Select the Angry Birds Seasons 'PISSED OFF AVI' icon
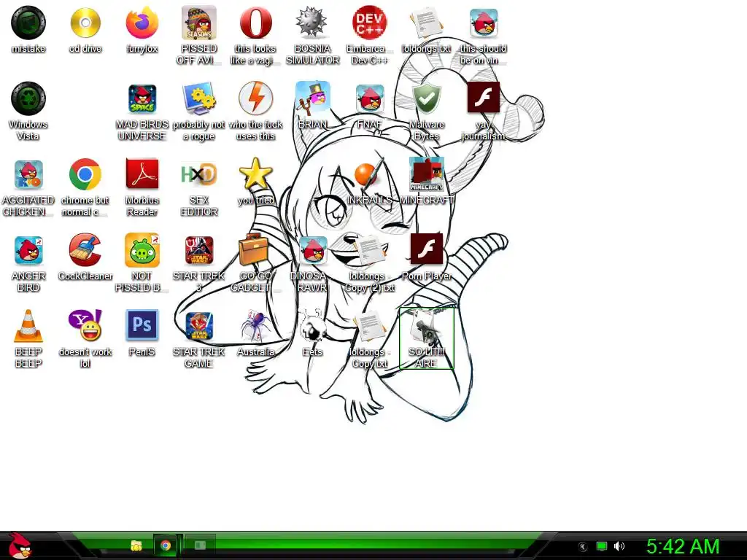 tap(199, 23)
